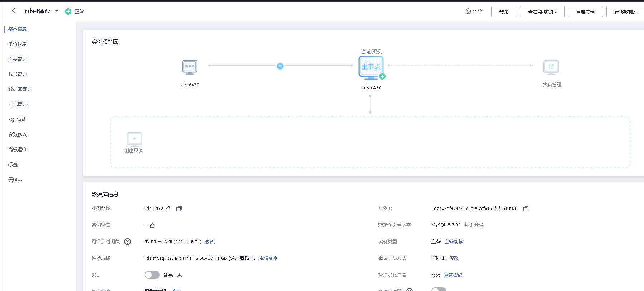
Task: Click the back arrow next to rds-6477
Action: pyautogui.click(x=14, y=11)
